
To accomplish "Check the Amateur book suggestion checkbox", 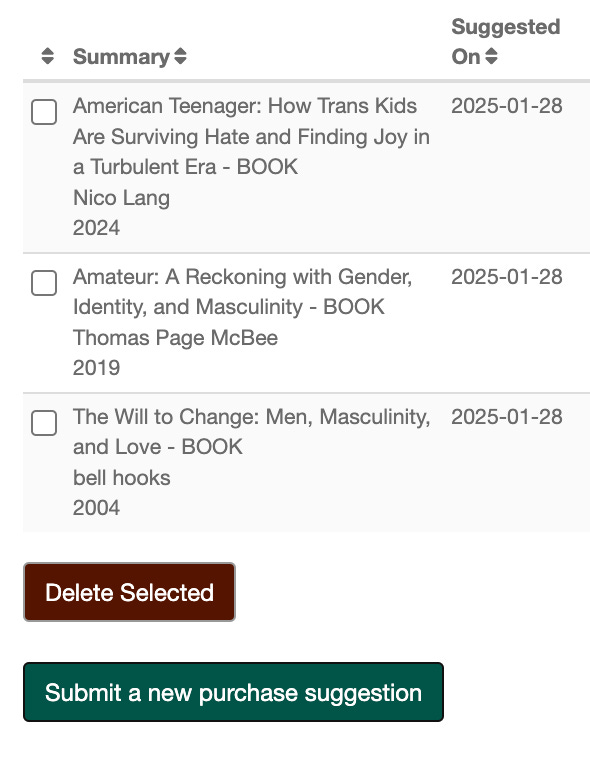I will point(44,283).
